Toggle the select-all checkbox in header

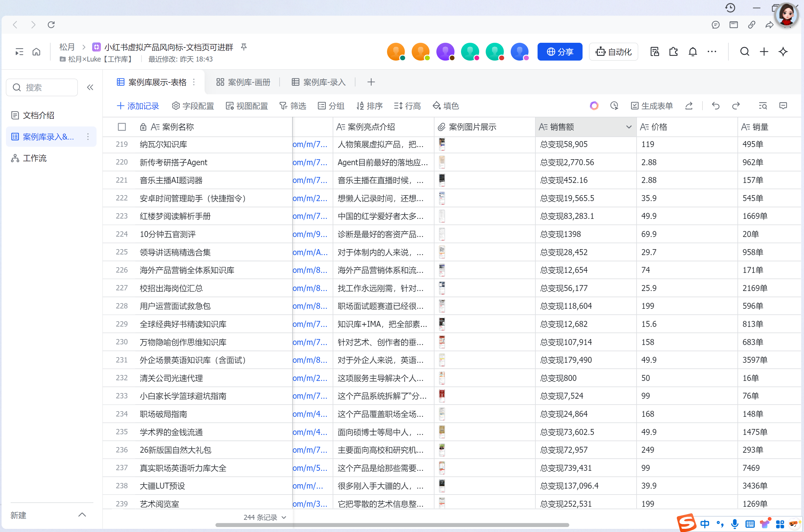(122, 127)
